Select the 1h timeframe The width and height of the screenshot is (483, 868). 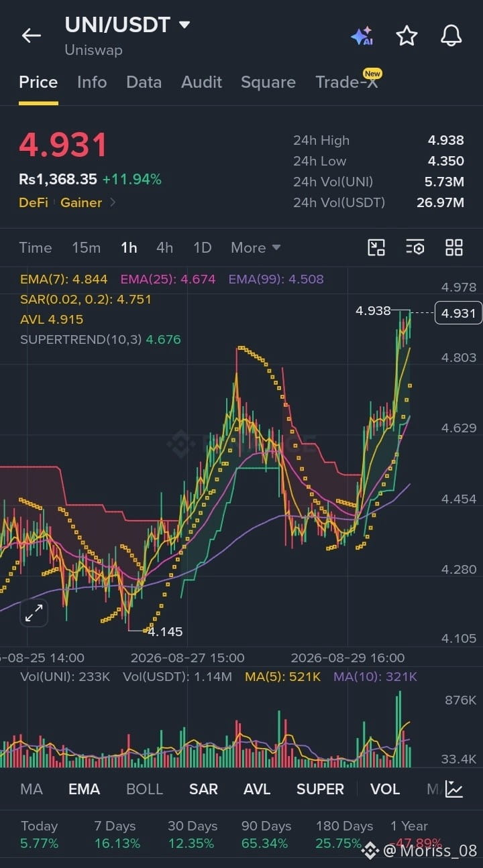[x=129, y=247]
